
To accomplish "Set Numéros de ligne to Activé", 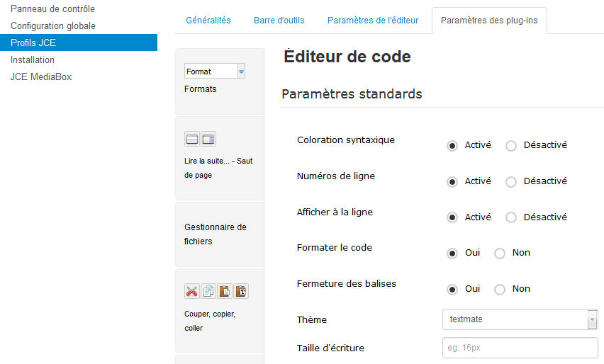I will click(x=452, y=181).
